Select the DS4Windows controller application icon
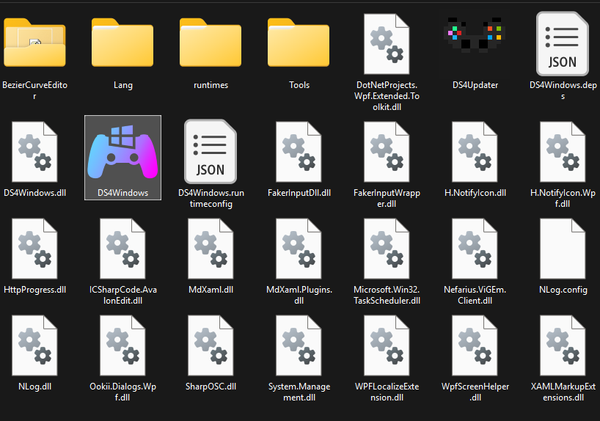Screen dimensions: 600x421 123,150
